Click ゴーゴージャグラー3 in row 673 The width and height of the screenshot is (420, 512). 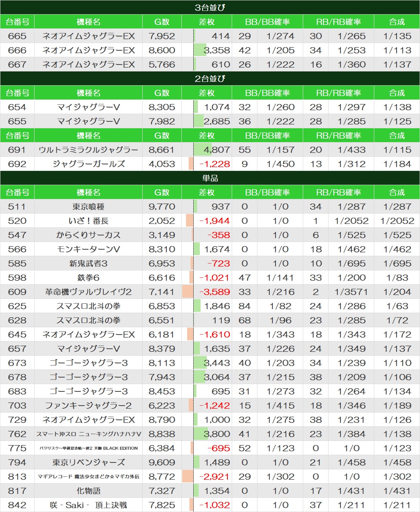(x=88, y=363)
